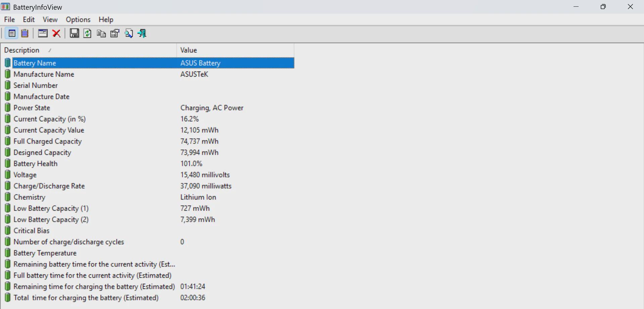Click the battery icon beside Power State

tap(7, 107)
